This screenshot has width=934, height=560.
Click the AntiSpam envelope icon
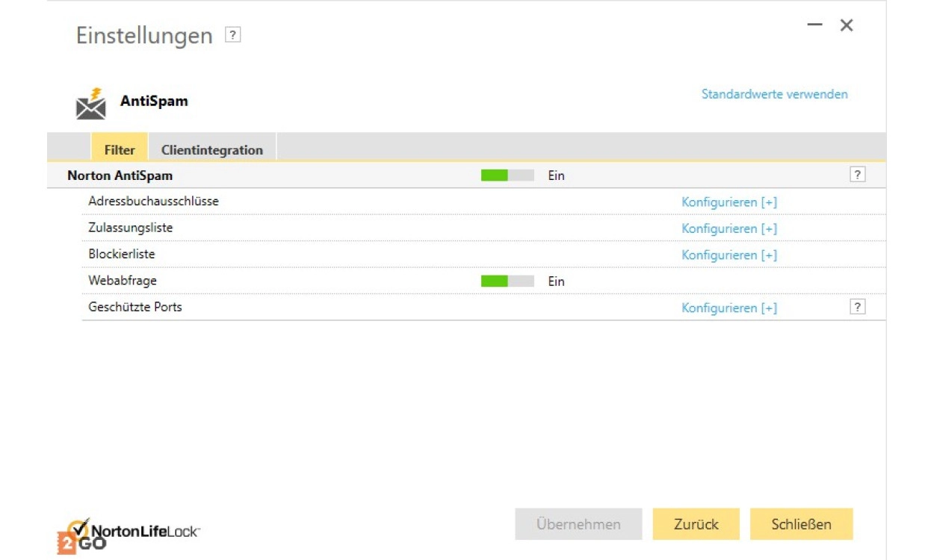tap(91, 105)
